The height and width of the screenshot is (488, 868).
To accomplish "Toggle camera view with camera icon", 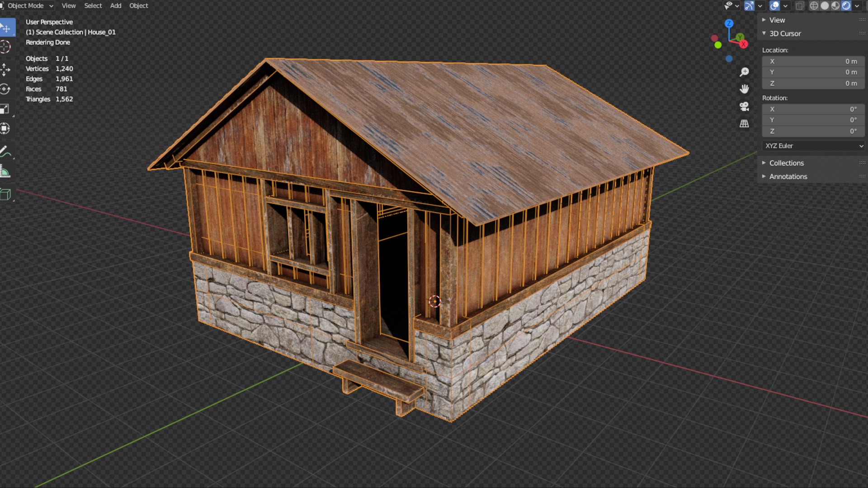I will click(x=744, y=106).
